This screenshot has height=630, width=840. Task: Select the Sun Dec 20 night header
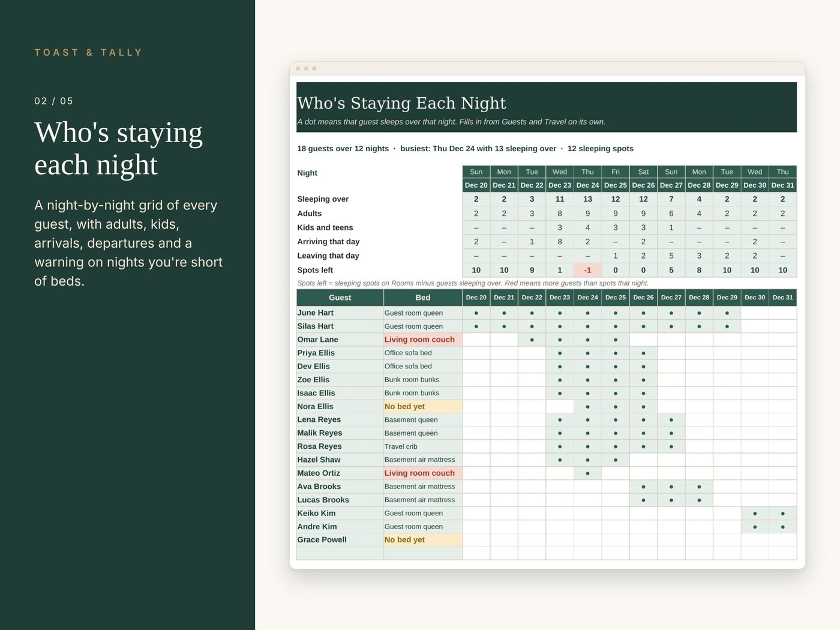pos(476,179)
